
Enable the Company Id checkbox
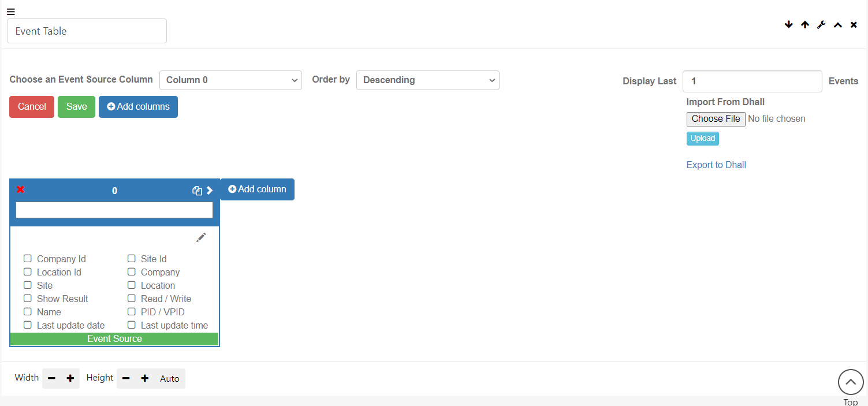click(x=27, y=258)
